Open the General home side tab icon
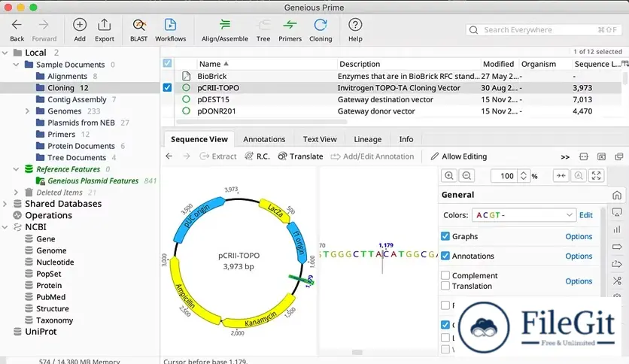The image size is (629, 364). (617, 196)
